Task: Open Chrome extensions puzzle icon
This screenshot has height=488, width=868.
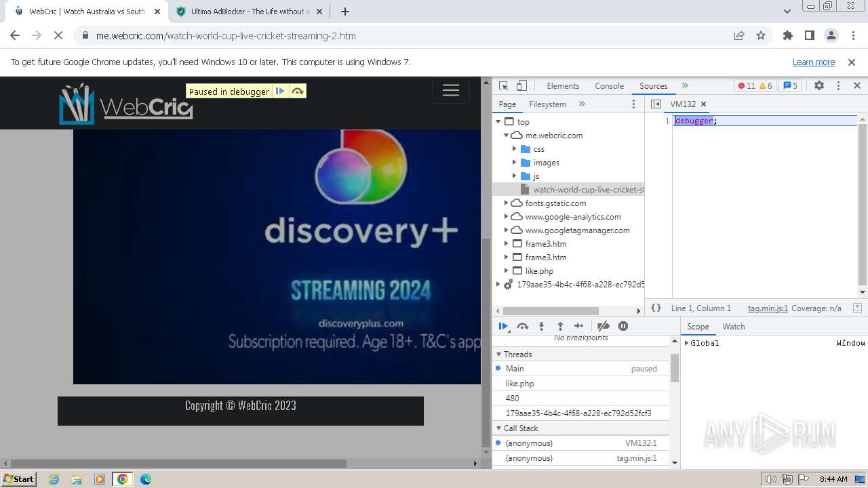Action: pyautogui.click(x=787, y=35)
